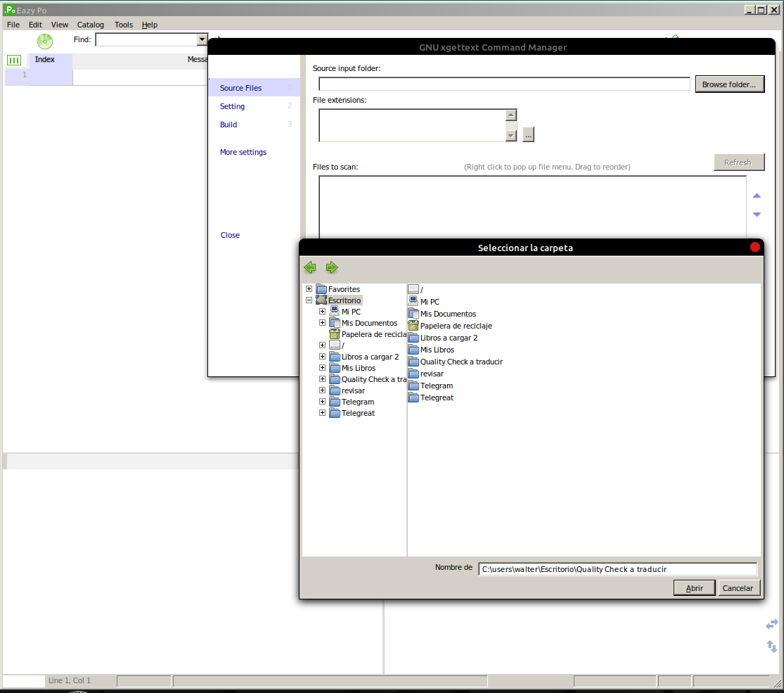The height and width of the screenshot is (693, 784).
Task: Collapse Escritorio node in folder tree
Action: [309, 300]
